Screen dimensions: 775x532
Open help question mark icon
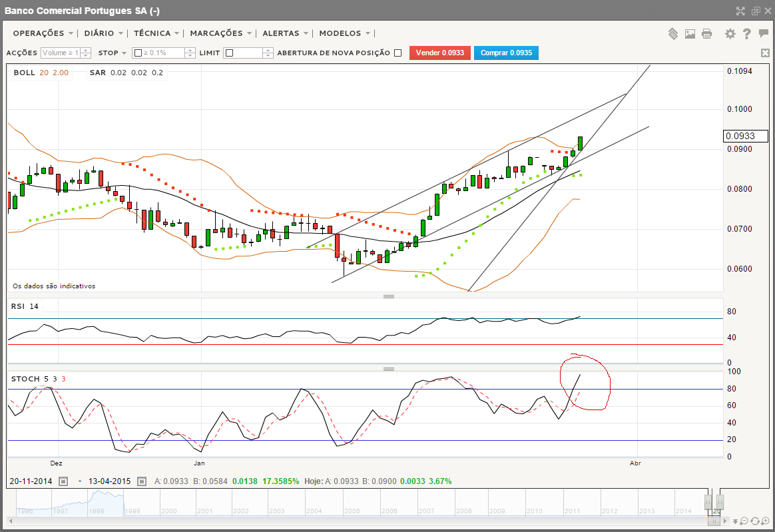tap(747, 33)
